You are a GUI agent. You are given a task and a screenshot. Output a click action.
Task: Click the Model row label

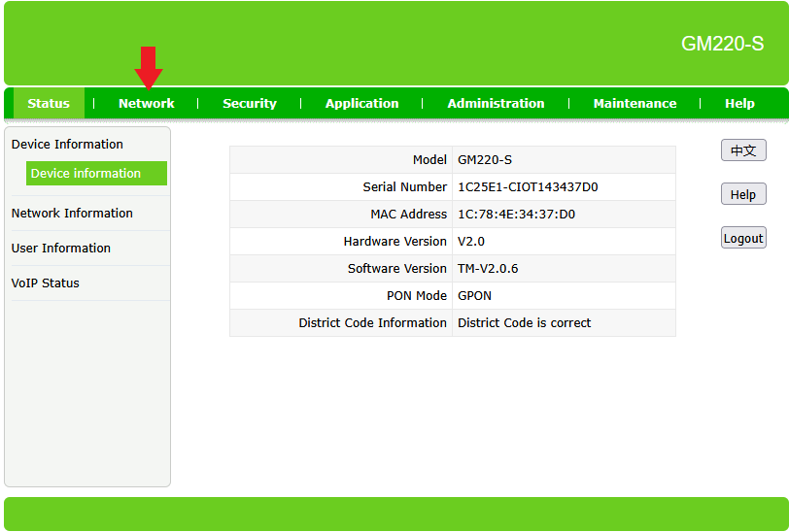coord(429,160)
